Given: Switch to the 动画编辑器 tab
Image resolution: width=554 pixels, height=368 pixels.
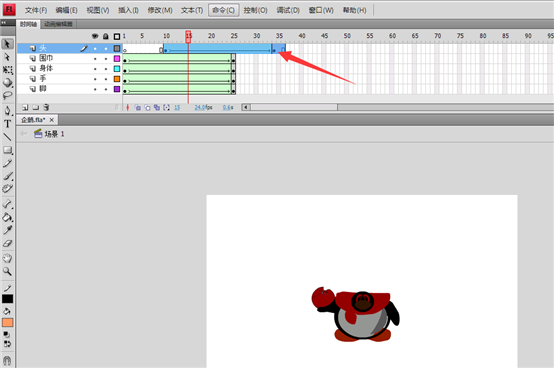Looking at the screenshot, I should [58, 24].
